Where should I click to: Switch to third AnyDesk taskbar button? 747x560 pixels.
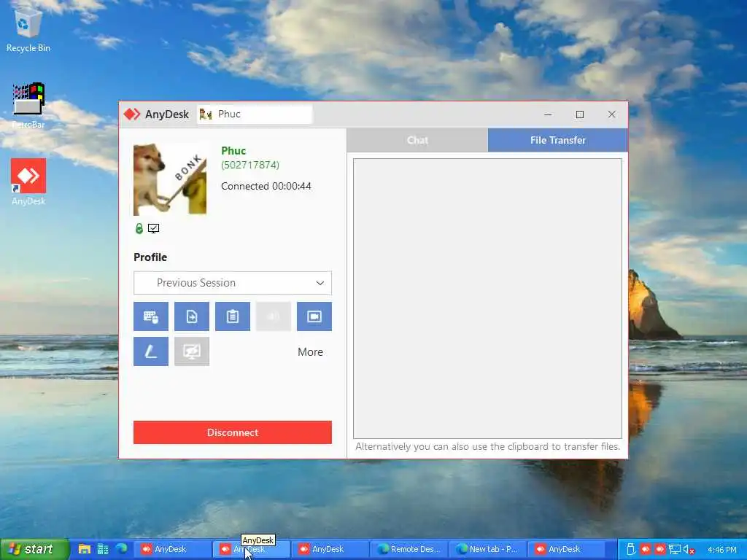tap(329, 549)
